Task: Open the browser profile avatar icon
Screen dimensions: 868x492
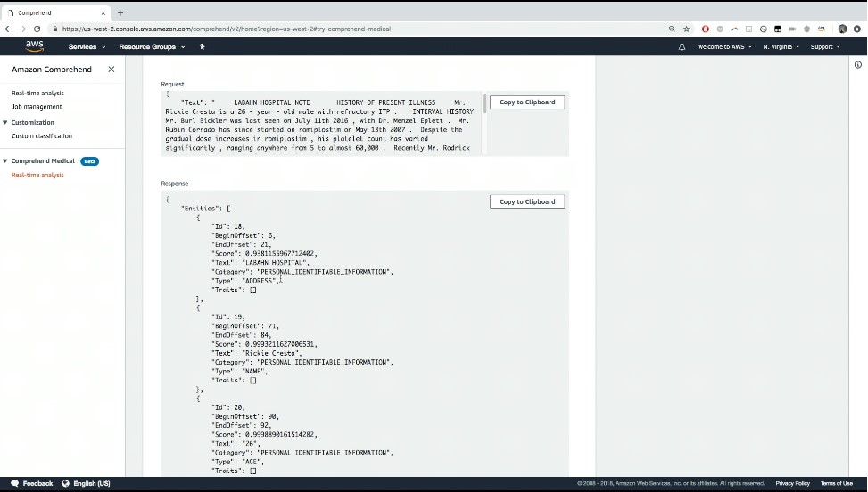Action: pos(842,29)
